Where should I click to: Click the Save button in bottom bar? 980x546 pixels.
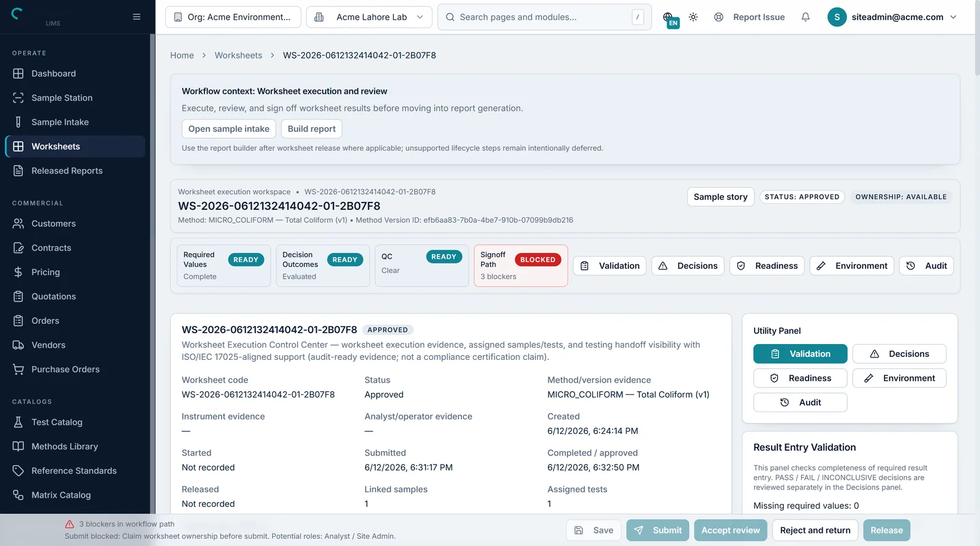coord(594,531)
